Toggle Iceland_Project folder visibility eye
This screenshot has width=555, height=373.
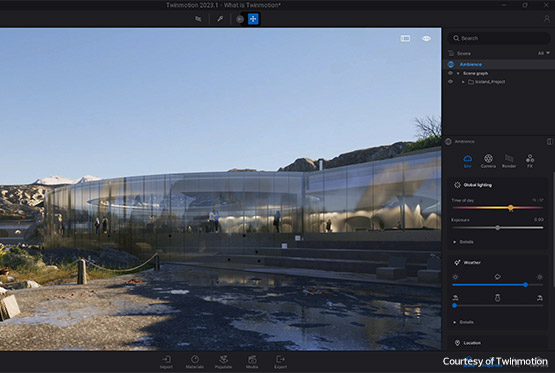click(450, 82)
